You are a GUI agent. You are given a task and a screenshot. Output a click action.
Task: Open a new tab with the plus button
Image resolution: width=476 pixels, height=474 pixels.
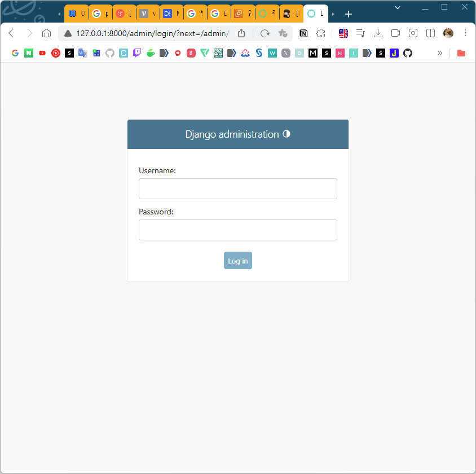pos(349,14)
